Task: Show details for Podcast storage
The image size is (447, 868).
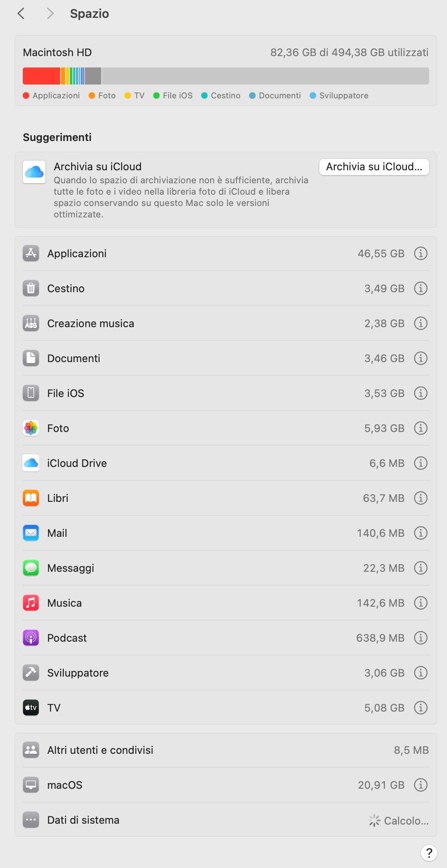Action: click(421, 638)
